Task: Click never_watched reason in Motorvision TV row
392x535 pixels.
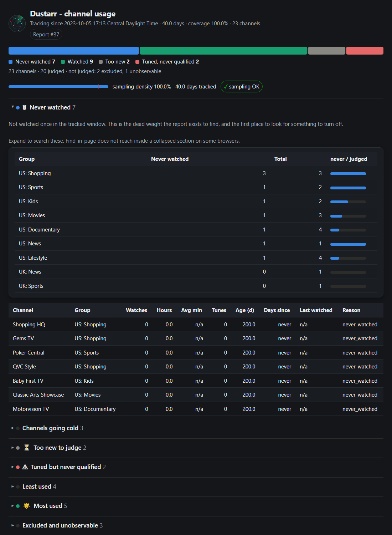Action: click(x=360, y=409)
